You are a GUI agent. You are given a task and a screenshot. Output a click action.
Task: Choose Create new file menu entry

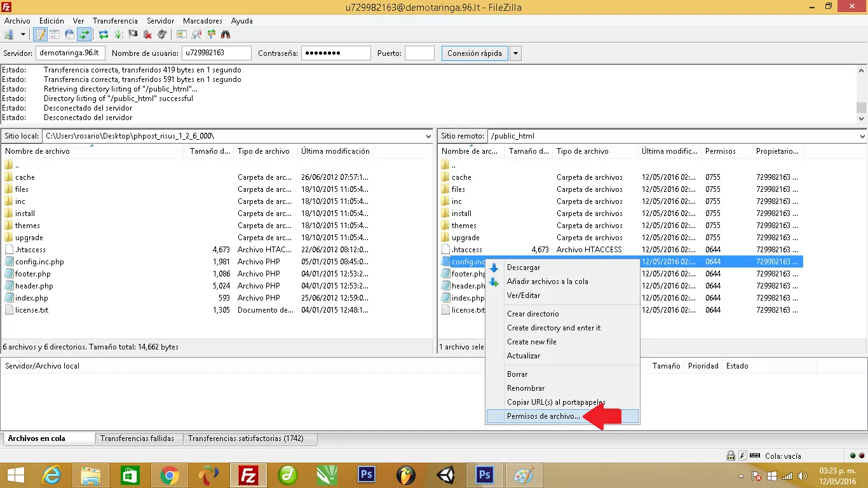tap(532, 342)
